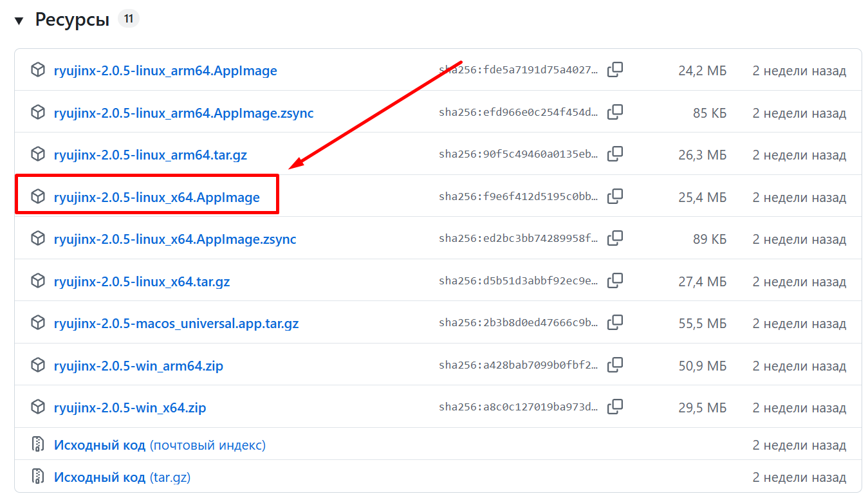This screenshot has height=496, width=868.
Task: Download ryujinx-2.0.5-win_x64.zip
Action: pos(129,408)
